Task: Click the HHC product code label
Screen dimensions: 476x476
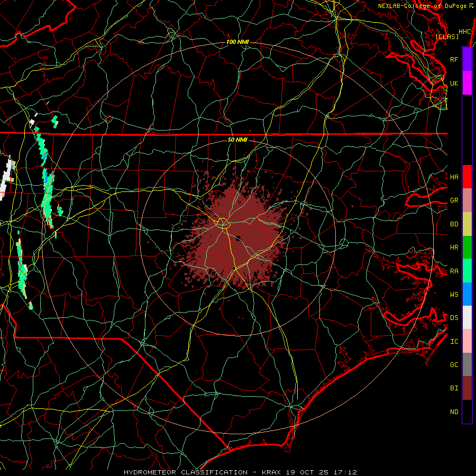Action: pyautogui.click(x=464, y=32)
